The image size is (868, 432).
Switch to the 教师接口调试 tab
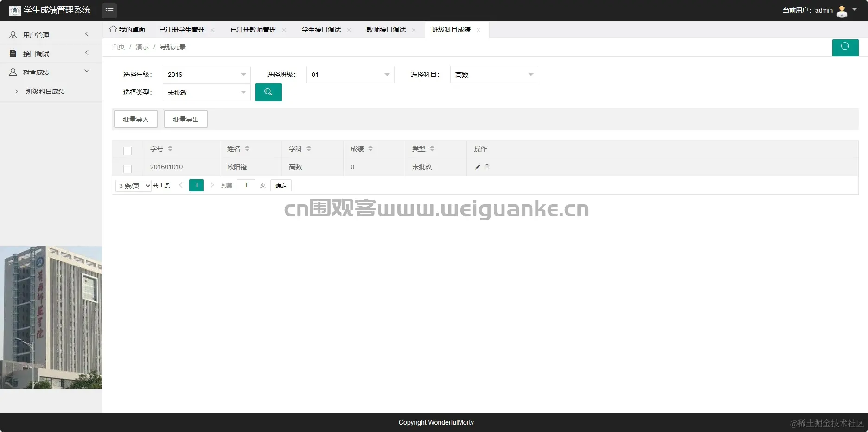click(386, 30)
